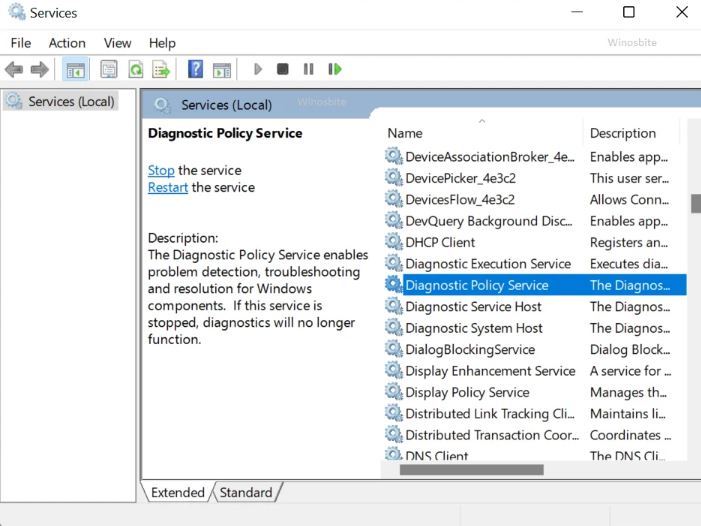Select the Distributed Link Tracking Client gear icon
This screenshot has height=526, width=701.
393,413
